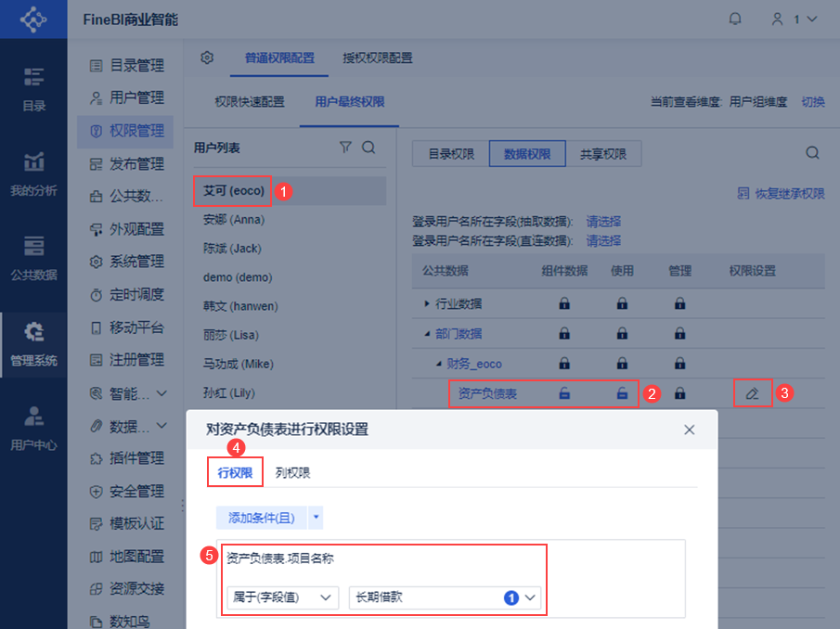Open 定时调度 menu item

[x=126, y=294]
